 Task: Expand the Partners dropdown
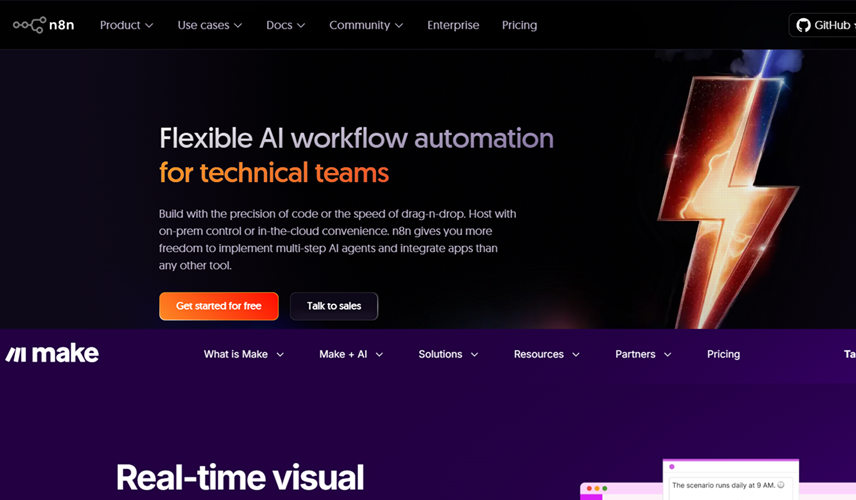pyautogui.click(x=643, y=354)
